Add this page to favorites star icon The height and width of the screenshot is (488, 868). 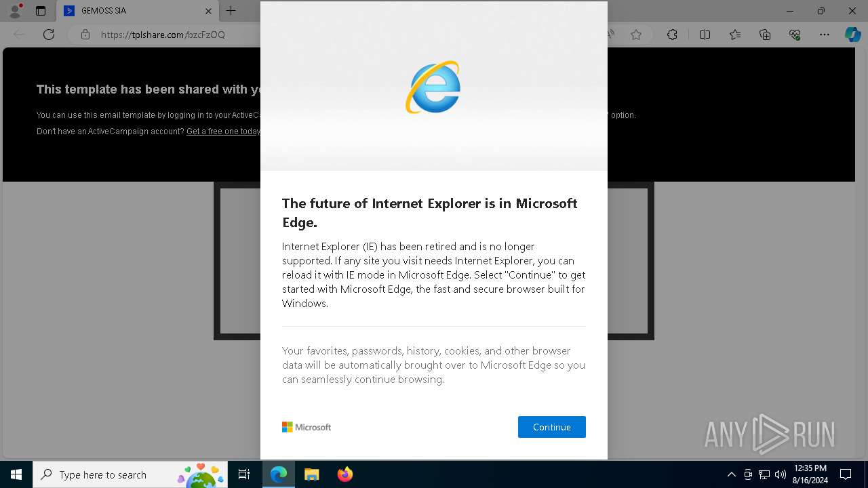tap(636, 35)
